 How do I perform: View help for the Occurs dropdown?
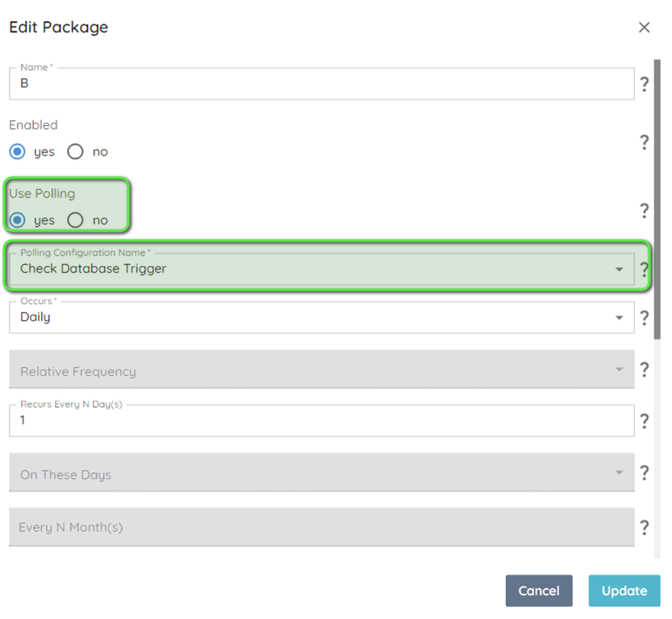tap(644, 318)
